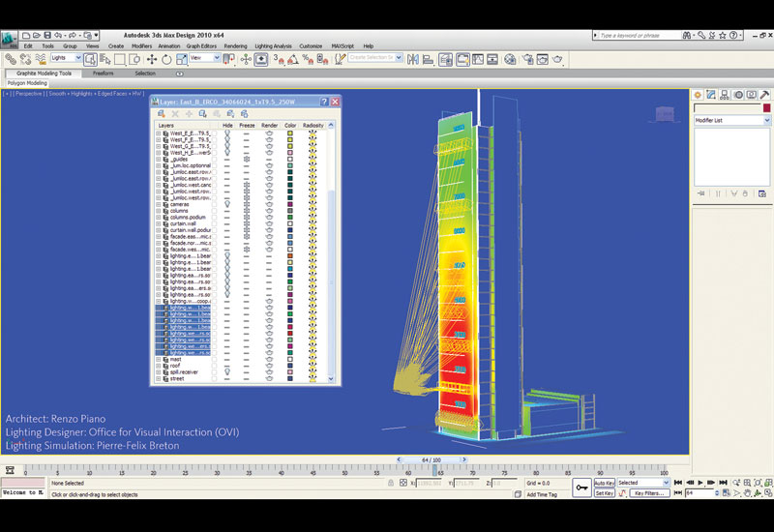Click the Set Key button
The image size is (774, 532).
[x=604, y=493]
